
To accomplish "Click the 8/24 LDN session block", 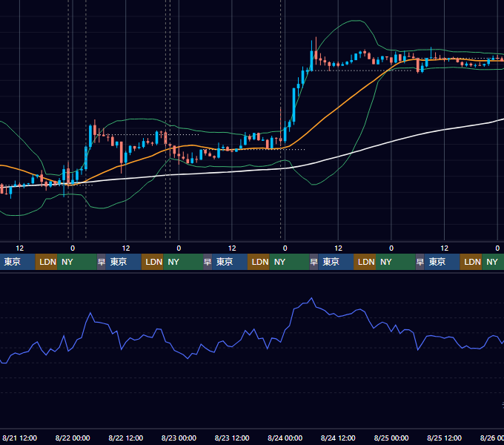I will [x=365, y=262].
